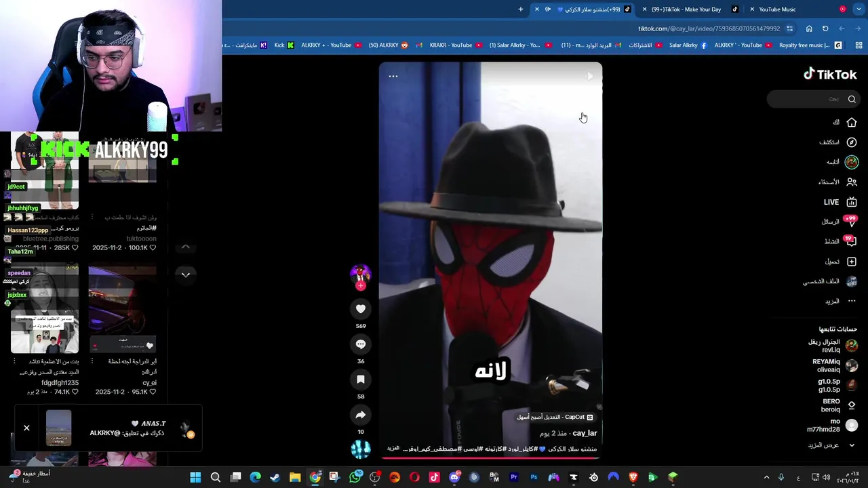Open site settings icon beside the URL
Viewport: 868px width, 488px height.
789,28
